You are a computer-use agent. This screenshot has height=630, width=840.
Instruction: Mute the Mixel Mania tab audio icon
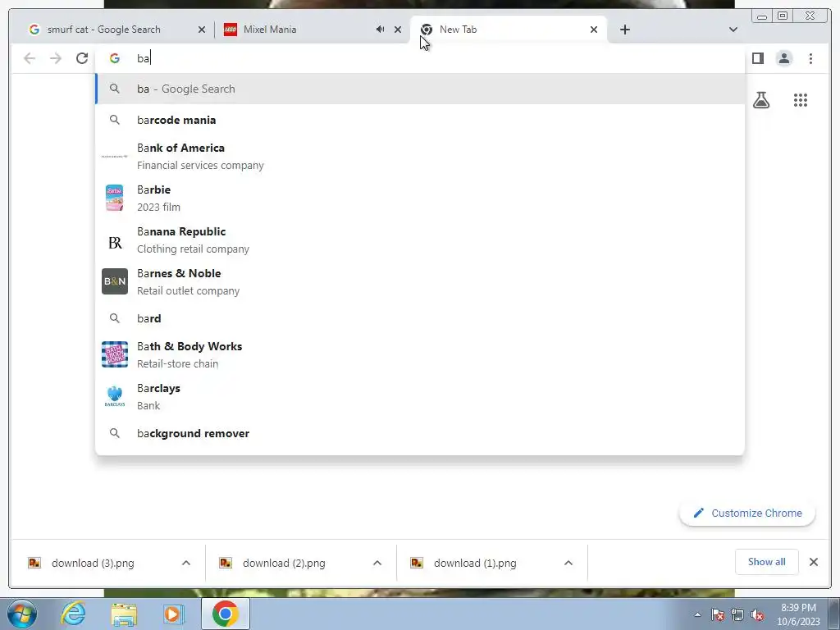click(380, 30)
